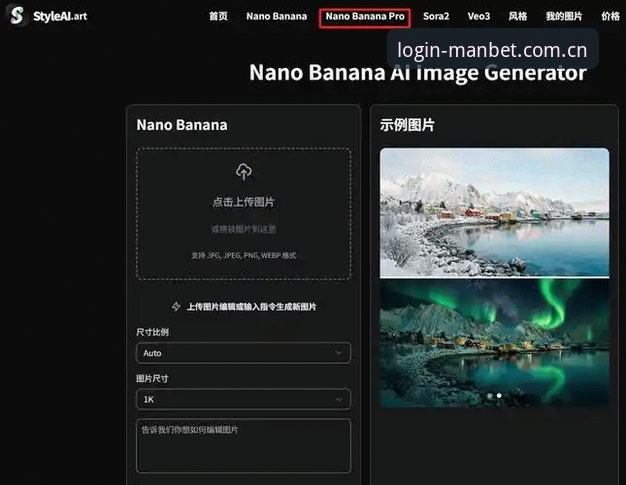
Task: Click the 尺寸比例 label
Action: point(153,332)
